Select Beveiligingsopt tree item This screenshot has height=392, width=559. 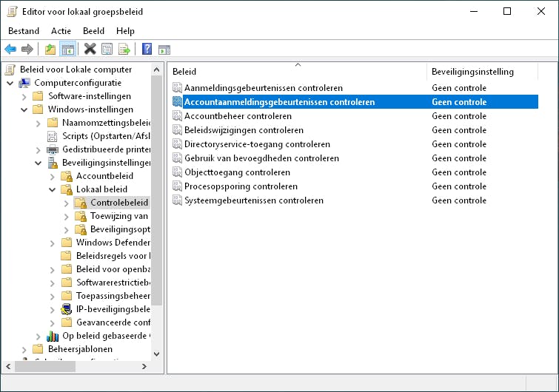[x=120, y=229]
